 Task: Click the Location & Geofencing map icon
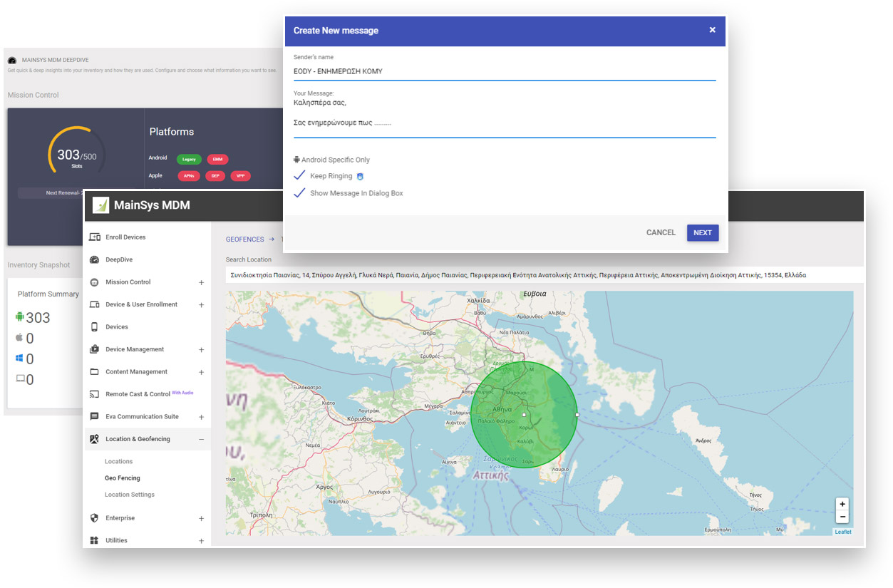[94, 439]
